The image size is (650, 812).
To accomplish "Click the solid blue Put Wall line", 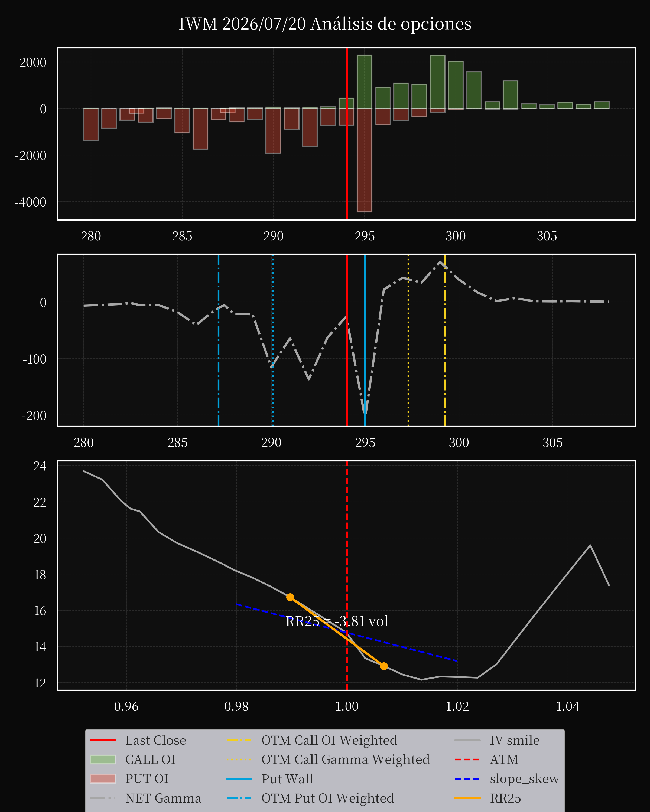I will pyautogui.click(x=365, y=340).
